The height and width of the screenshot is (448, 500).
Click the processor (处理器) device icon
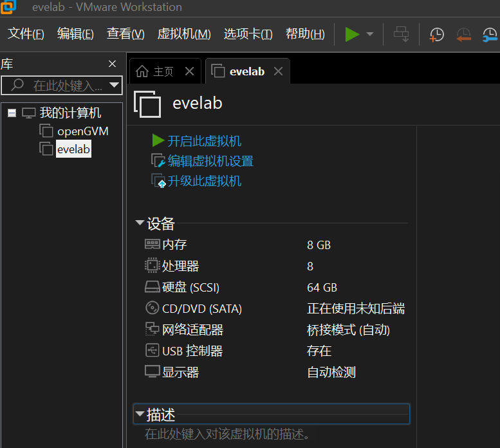(x=153, y=266)
